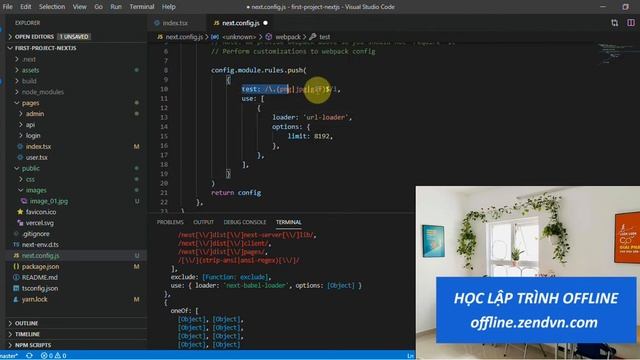Switch to the Problems panel tab
The height and width of the screenshot is (360, 640).
tap(170, 222)
